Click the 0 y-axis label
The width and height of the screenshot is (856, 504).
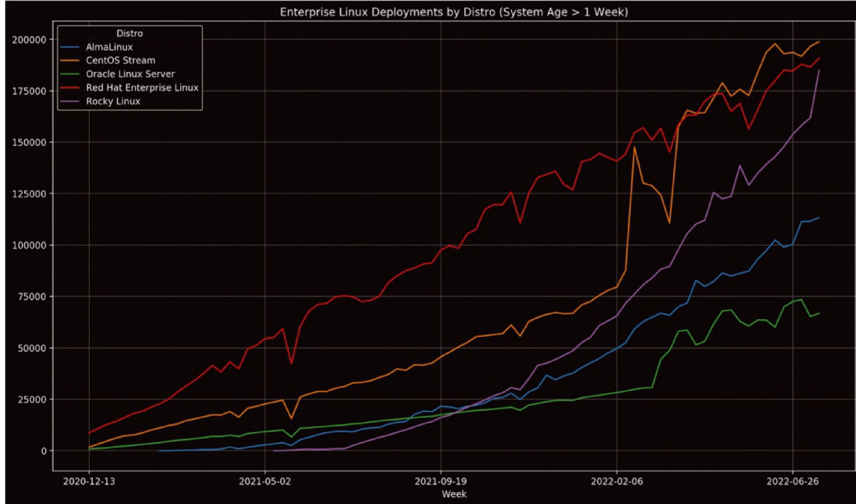pyautogui.click(x=43, y=451)
